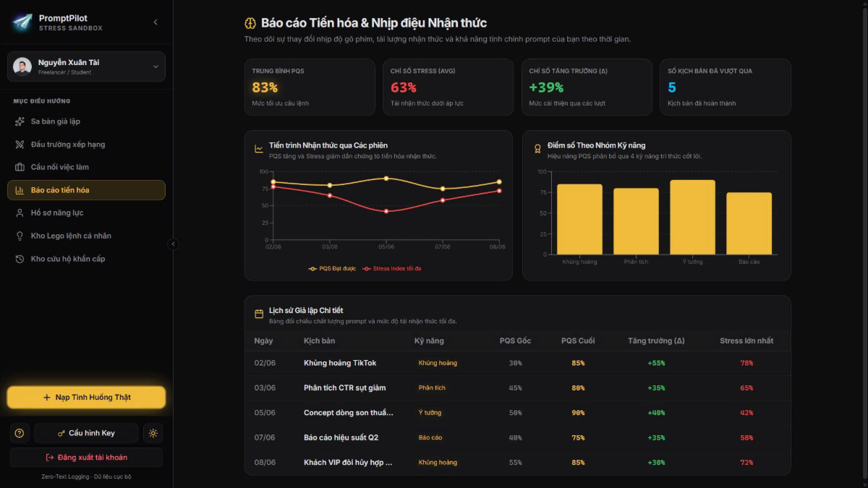Click Đăng xuất tài khoản button

click(86, 458)
